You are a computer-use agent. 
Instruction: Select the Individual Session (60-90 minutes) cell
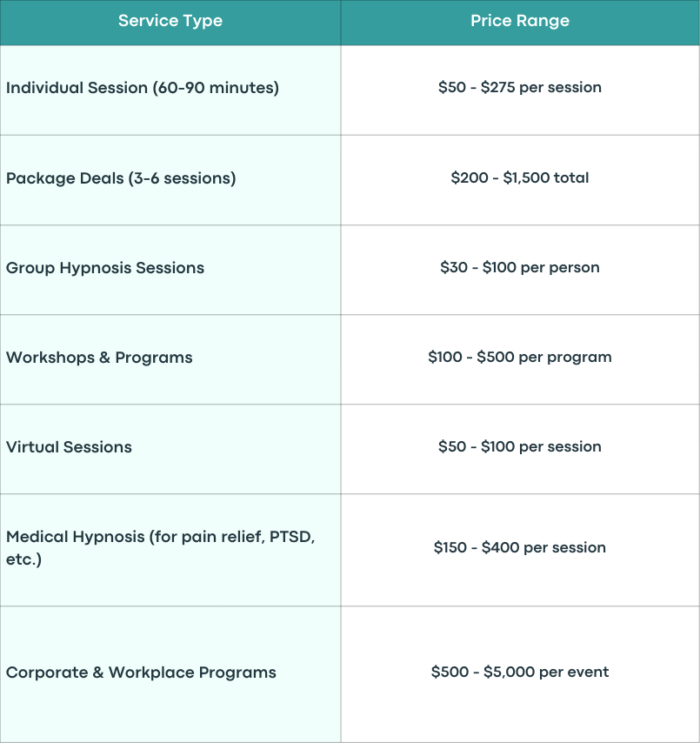click(170, 90)
